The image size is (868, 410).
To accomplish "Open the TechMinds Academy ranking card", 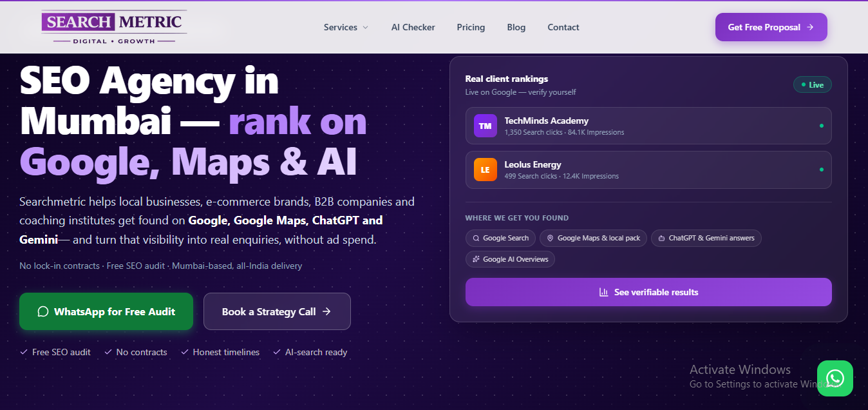I will point(648,126).
